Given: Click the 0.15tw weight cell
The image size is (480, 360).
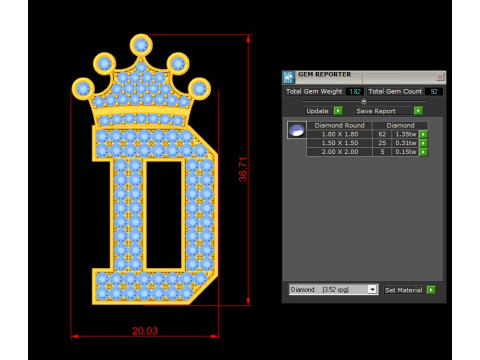Looking at the screenshot, I should point(405,152).
